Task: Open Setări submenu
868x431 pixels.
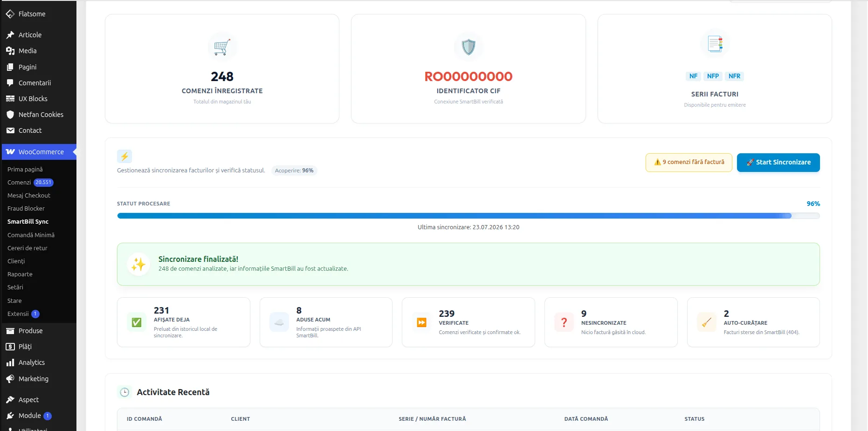Action: pyautogui.click(x=15, y=287)
